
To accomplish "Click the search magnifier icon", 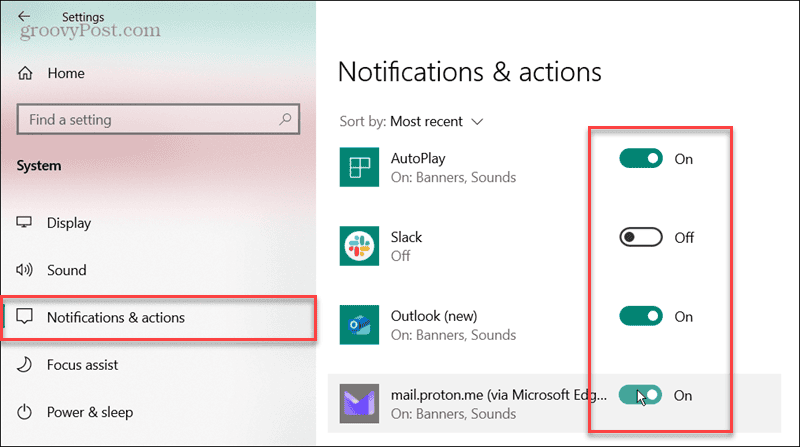I will tap(285, 119).
